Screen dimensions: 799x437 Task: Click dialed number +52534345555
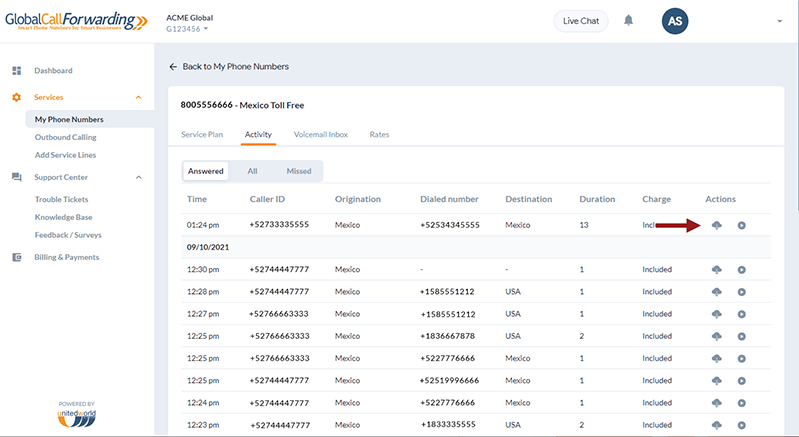click(x=450, y=225)
